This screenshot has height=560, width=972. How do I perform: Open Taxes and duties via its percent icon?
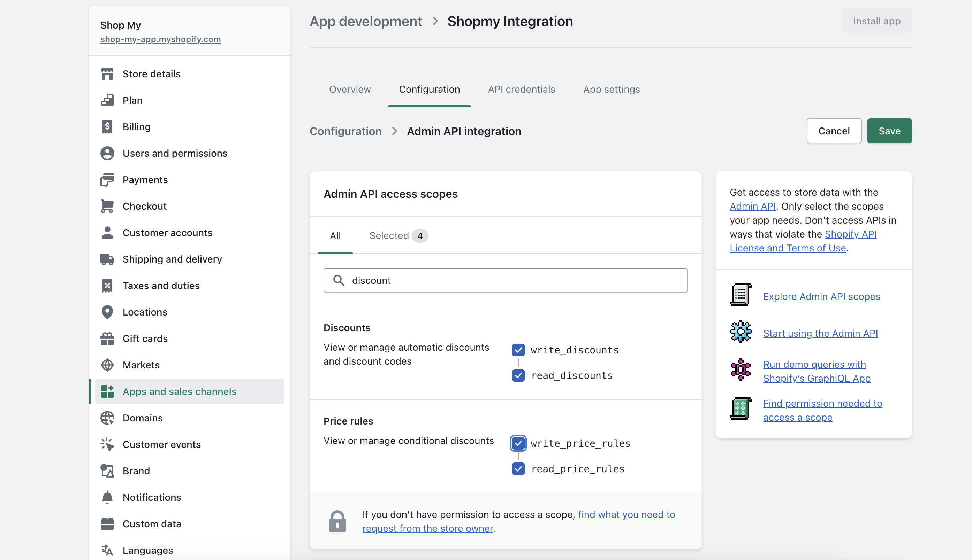[x=107, y=285]
